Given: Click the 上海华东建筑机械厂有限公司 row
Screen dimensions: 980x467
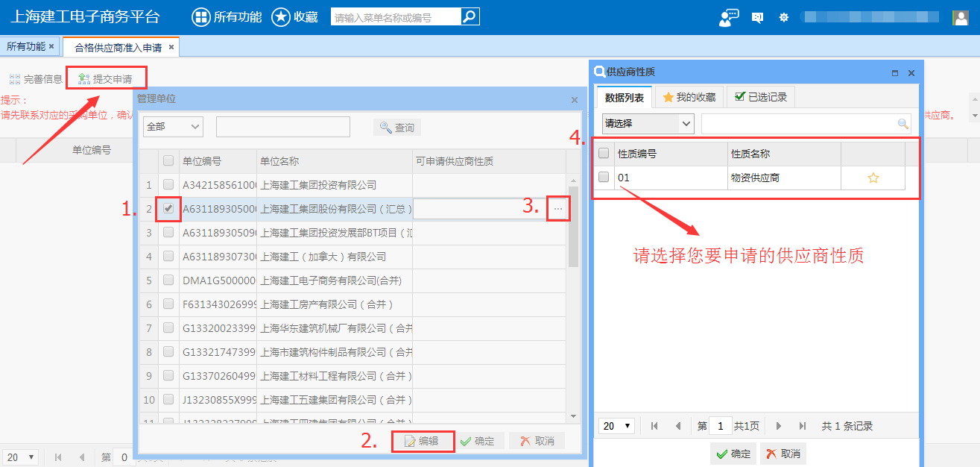Looking at the screenshot, I should pos(354,327).
